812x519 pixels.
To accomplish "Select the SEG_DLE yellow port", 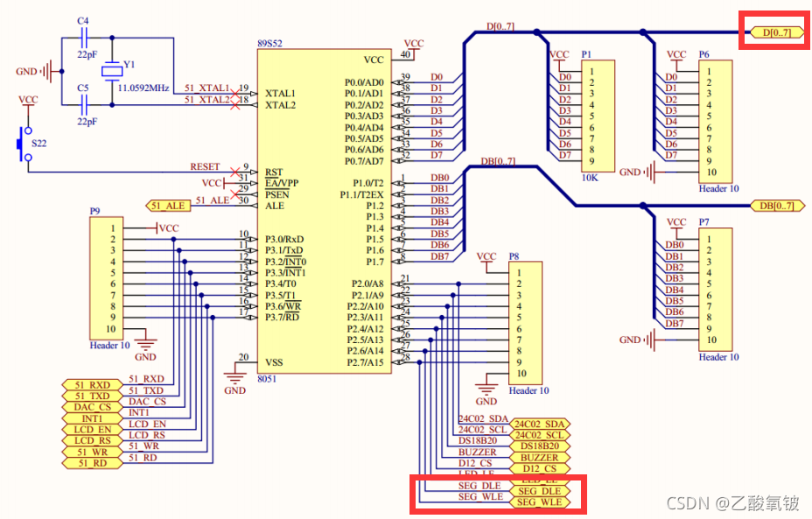I will 540,491.
